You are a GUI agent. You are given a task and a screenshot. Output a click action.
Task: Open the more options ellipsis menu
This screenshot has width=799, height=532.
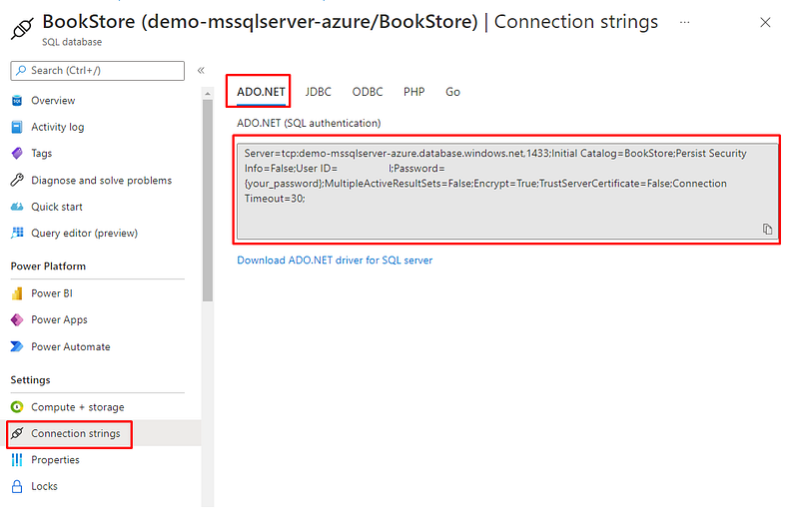(x=685, y=22)
